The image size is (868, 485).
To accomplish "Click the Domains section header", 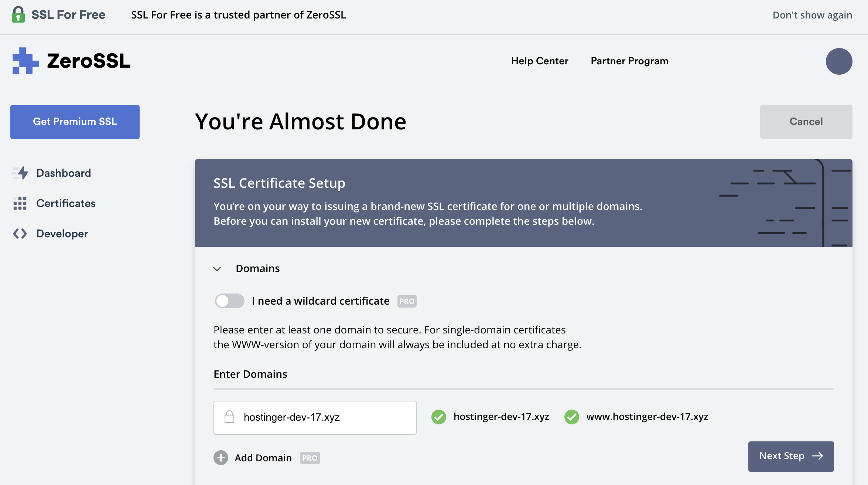I will coord(258,268).
